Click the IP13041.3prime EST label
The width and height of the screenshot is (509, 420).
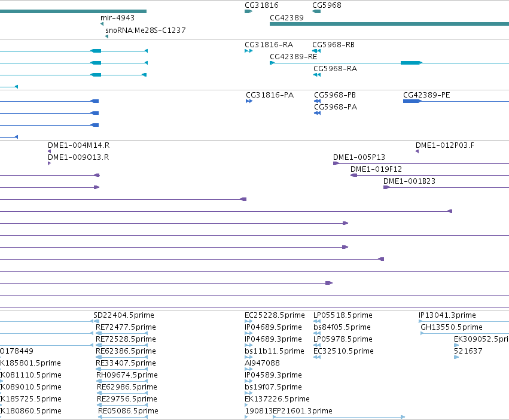[447, 315]
